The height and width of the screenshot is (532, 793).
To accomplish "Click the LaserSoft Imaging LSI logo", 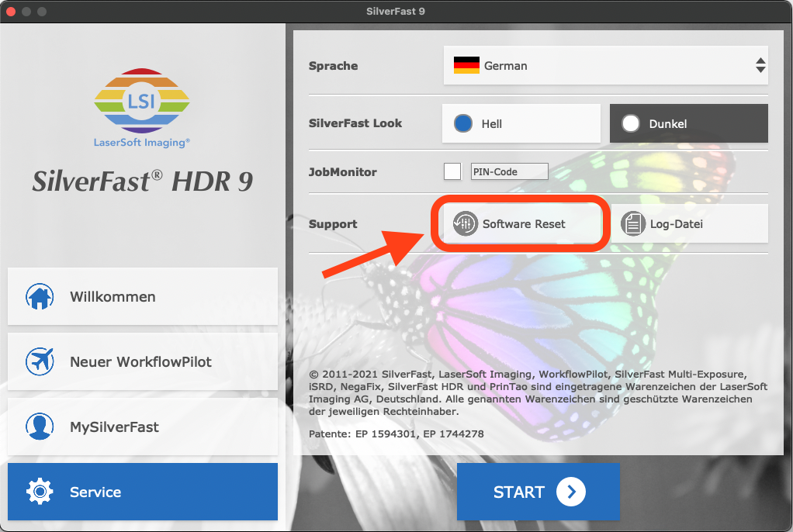I will (x=141, y=108).
